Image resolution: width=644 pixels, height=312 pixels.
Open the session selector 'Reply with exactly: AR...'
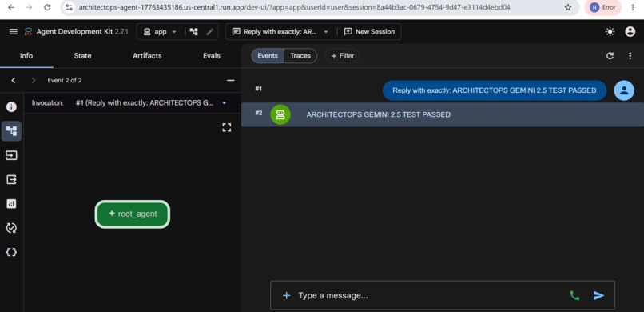tap(280, 32)
